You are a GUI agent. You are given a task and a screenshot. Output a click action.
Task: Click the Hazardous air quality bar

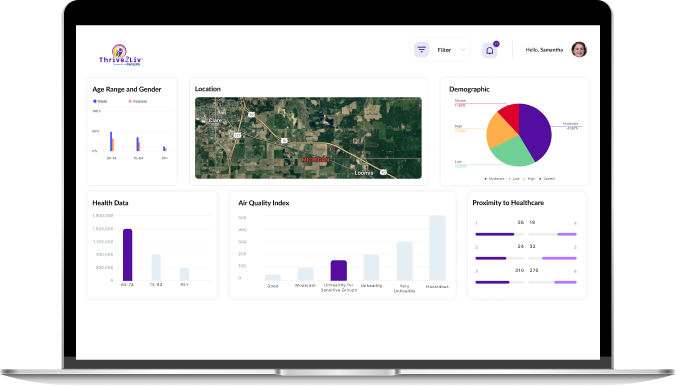437,248
